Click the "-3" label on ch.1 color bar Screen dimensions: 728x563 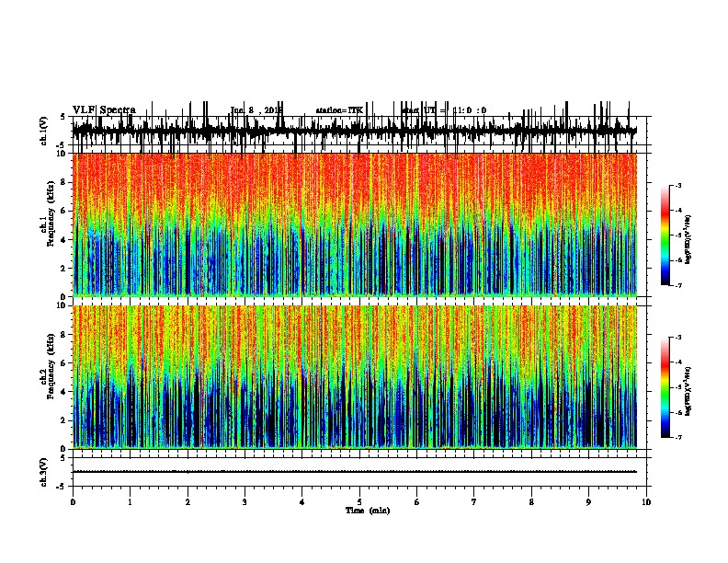[677, 185]
